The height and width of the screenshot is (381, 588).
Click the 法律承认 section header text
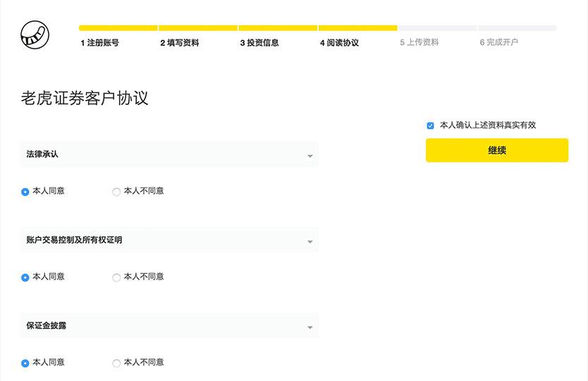pyautogui.click(x=42, y=154)
